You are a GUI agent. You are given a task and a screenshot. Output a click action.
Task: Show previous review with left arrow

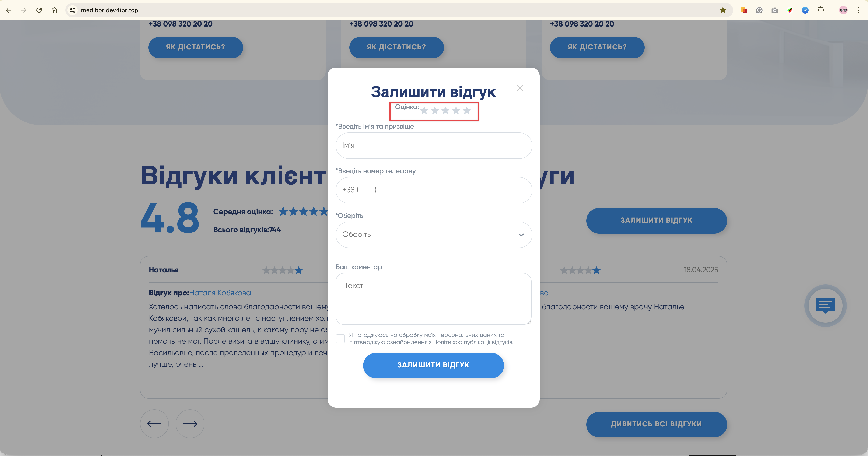pyautogui.click(x=154, y=424)
